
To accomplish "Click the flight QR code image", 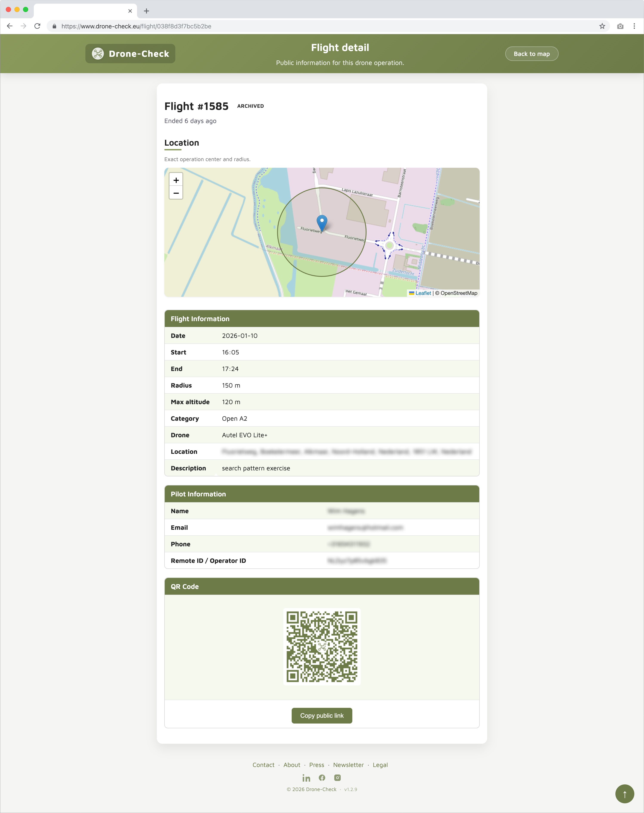I will [322, 646].
